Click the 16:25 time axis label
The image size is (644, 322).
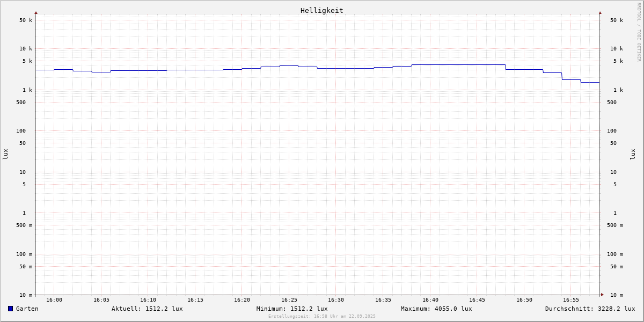coord(289,300)
